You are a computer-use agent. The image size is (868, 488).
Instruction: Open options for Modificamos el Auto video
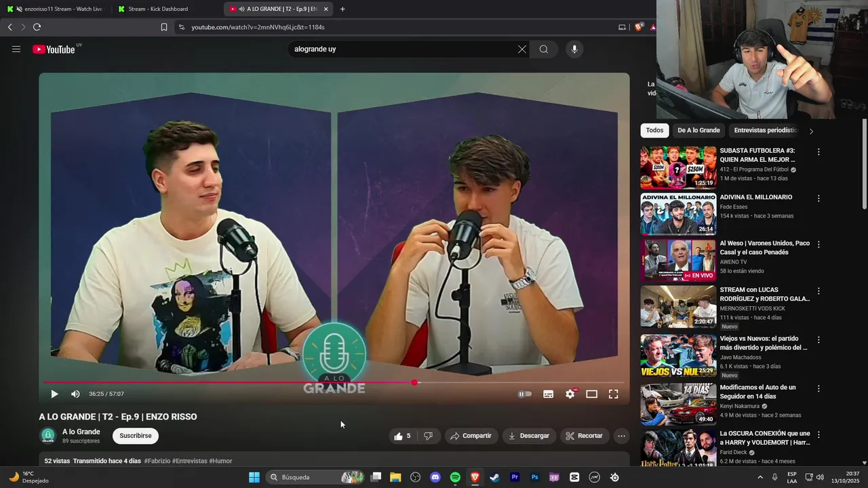coord(818,389)
